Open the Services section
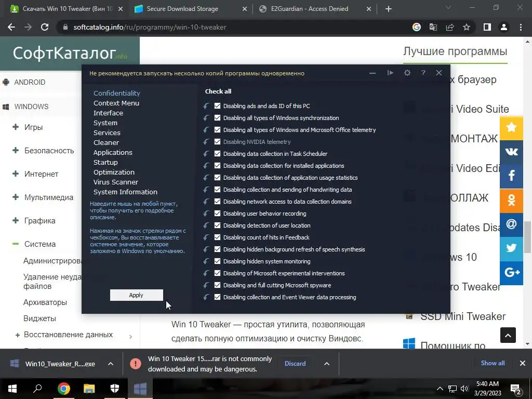The height and width of the screenshot is (399, 532). click(107, 132)
